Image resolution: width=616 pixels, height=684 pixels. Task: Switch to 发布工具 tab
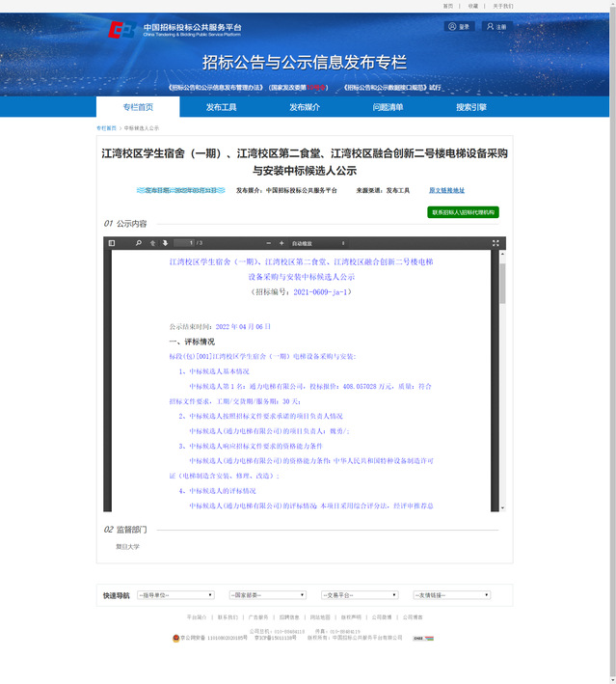click(x=221, y=107)
